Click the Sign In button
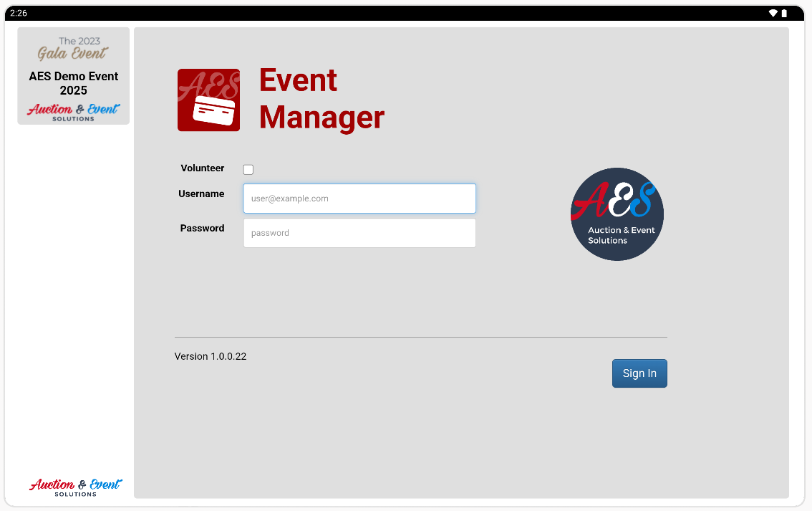 click(639, 373)
